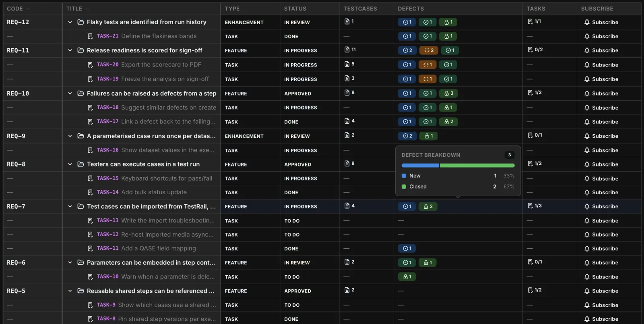The width and height of the screenshot is (644, 324).
Task: Click the blue new-defects badge in REQ-11 row
Action: pyautogui.click(x=407, y=50)
